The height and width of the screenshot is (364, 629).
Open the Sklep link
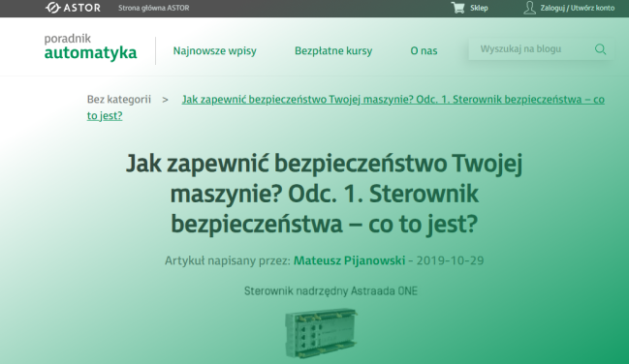click(479, 8)
